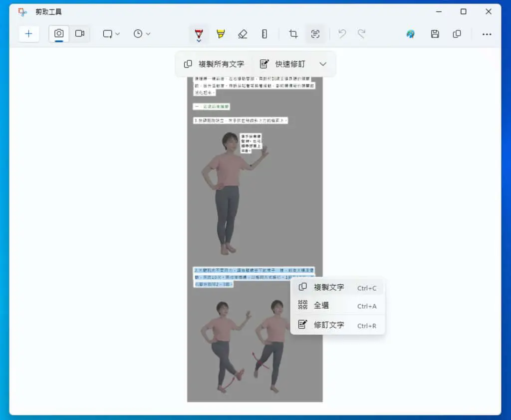The height and width of the screenshot is (420, 511).
Task: Open the three-dot See more menu
Action: click(487, 34)
